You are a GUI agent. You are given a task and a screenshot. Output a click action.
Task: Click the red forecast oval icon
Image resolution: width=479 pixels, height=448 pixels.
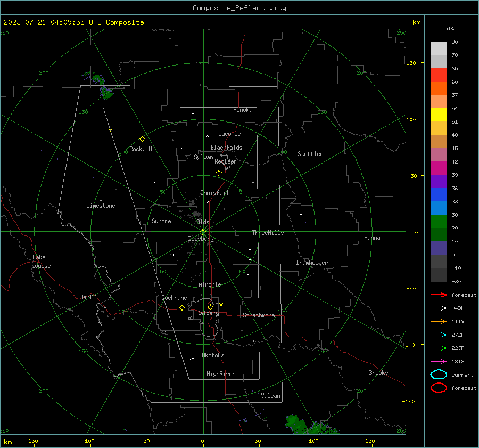tap(439, 388)
